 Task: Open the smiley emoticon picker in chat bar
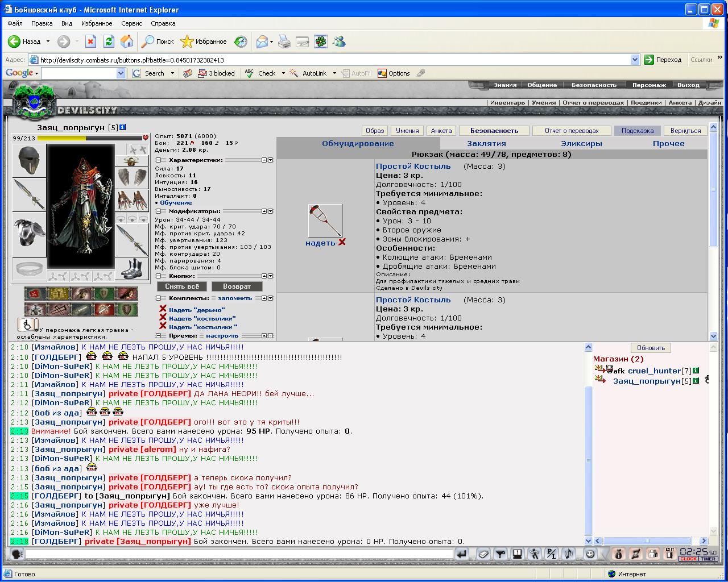[590, 554]
